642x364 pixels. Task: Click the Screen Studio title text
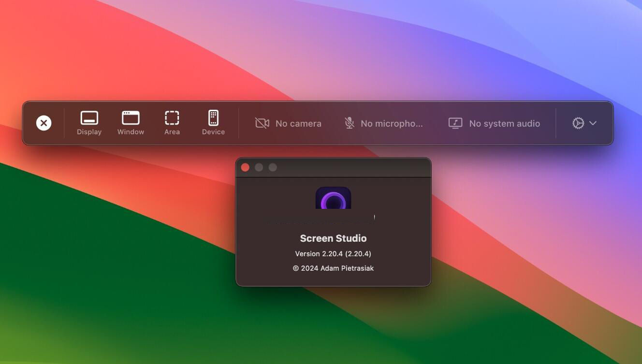pos(333,238)
